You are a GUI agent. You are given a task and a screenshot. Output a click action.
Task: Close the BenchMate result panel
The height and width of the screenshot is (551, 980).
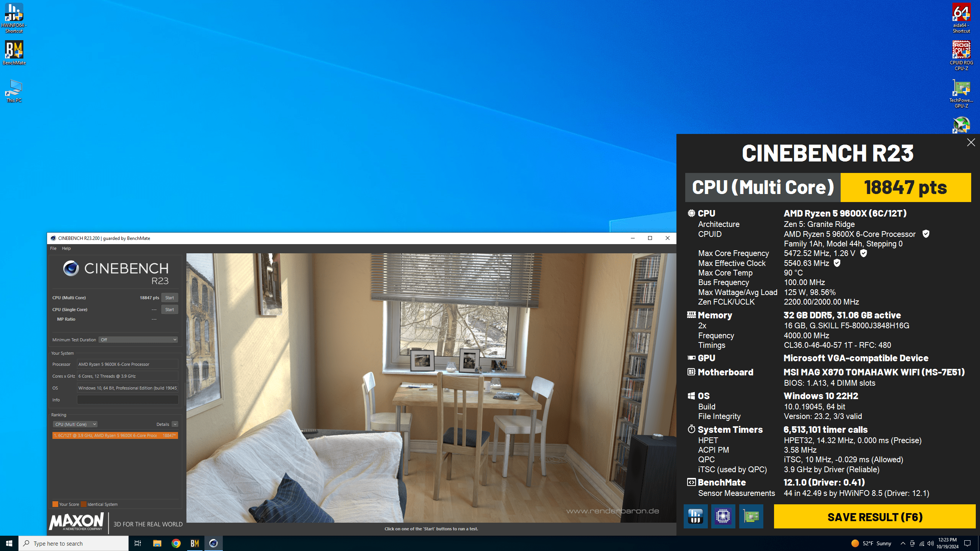pyautogui.click(x=971, y=143)
